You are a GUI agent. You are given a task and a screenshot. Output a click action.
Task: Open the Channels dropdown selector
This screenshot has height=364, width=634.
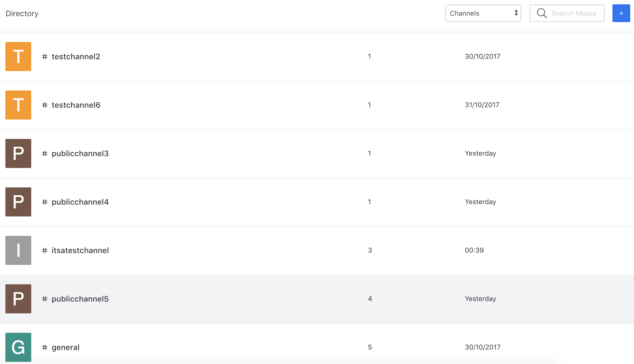483,13
